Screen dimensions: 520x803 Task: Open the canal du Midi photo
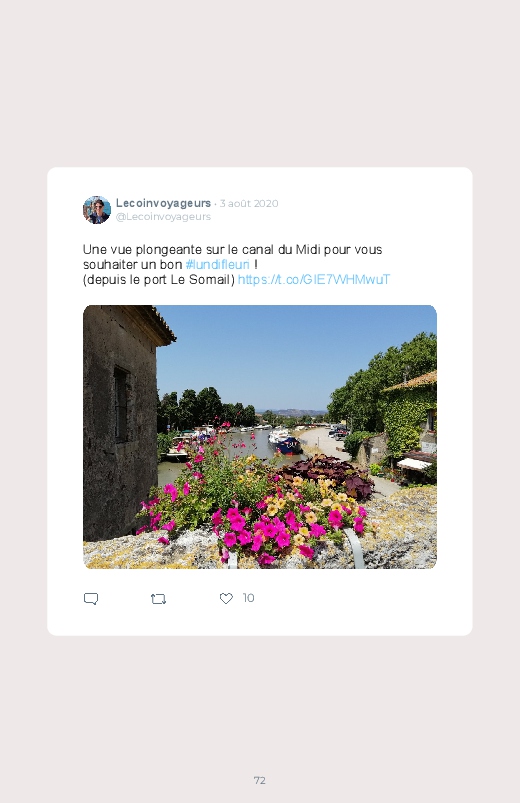260,437
